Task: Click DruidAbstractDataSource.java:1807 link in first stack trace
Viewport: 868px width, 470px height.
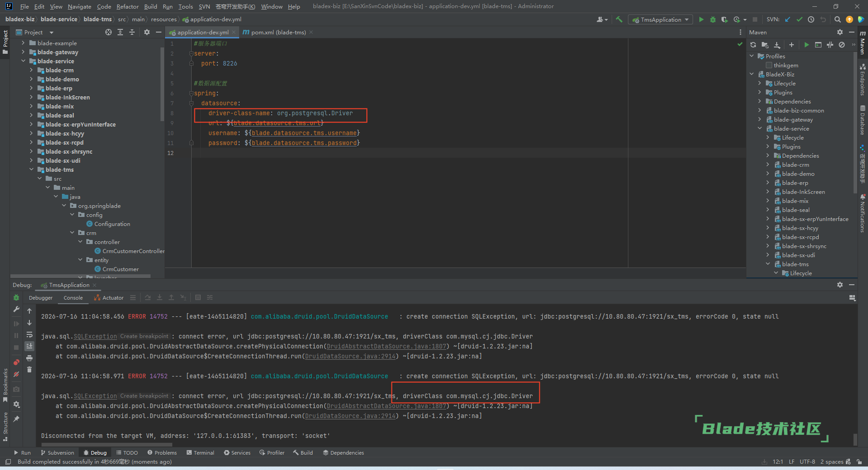Action: [x=387, y=346]
